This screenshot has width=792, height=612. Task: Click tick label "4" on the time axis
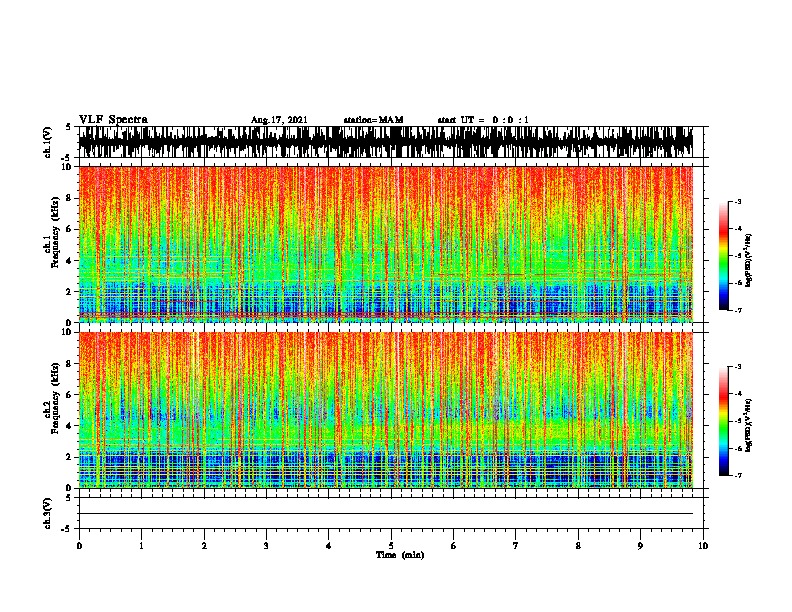coord(329,546)
